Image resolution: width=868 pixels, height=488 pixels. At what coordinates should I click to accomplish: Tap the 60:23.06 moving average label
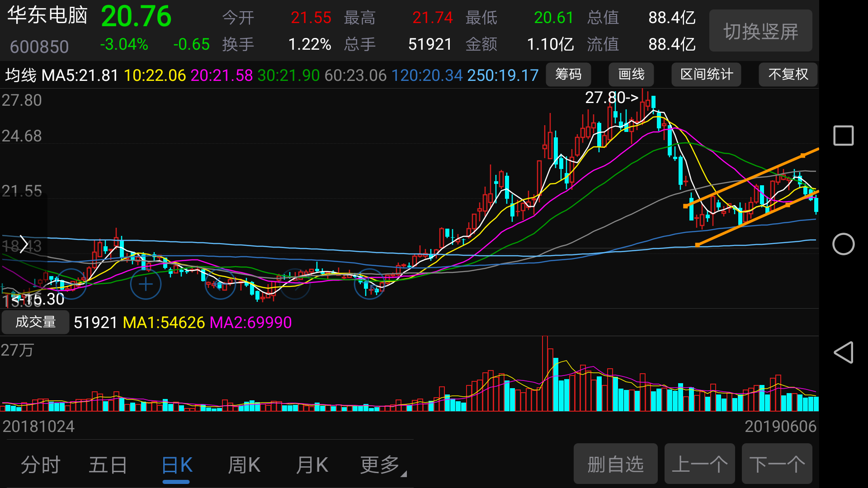(355, 75)
